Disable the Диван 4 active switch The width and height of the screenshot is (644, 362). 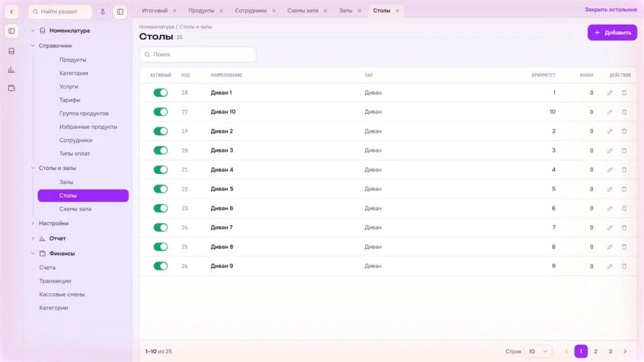click(x=161, y=170)
